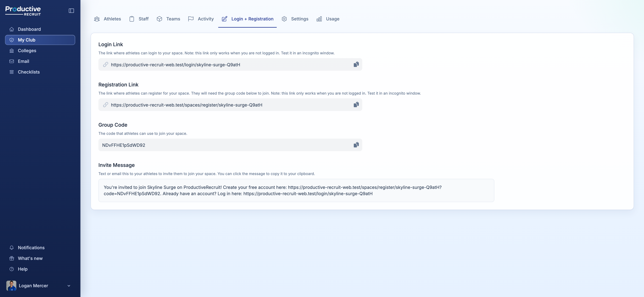644x297 pixels.
Task: Navigate to Dashboard in sidebar
Action: pyautogui.click(x=40, y=29)
